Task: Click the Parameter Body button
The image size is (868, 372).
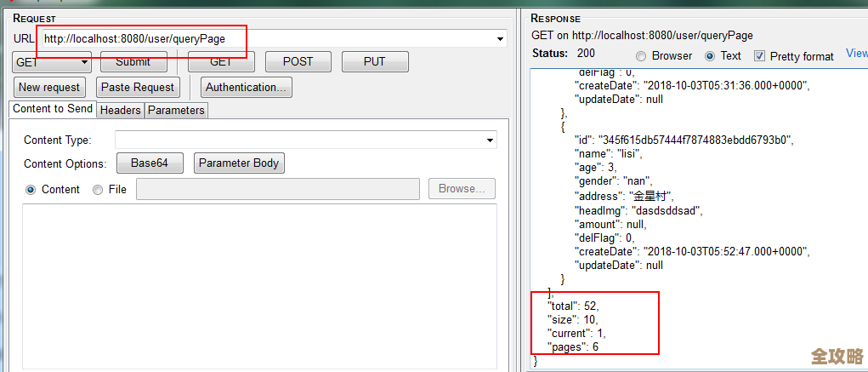Action: pos(239,163)
